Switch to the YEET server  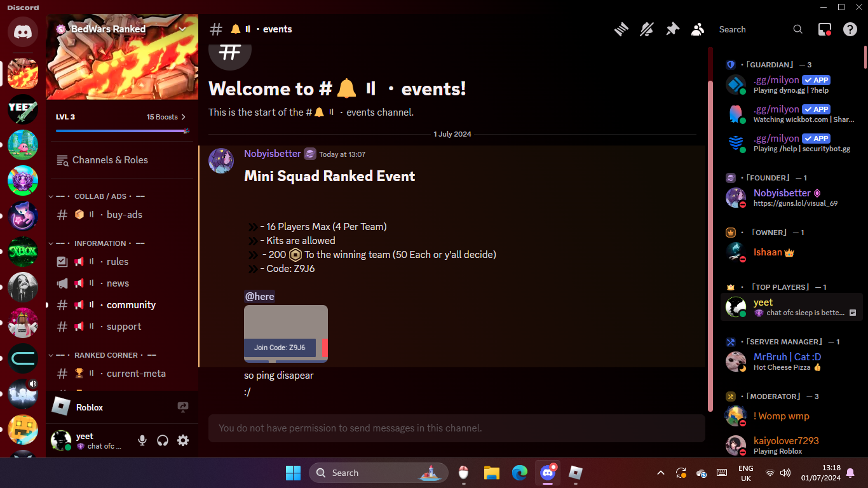click(x=23, y=109)
